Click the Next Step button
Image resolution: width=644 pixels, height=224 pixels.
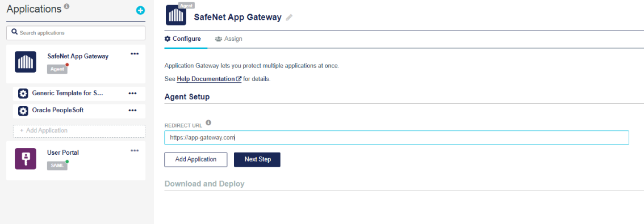point(257,159)
